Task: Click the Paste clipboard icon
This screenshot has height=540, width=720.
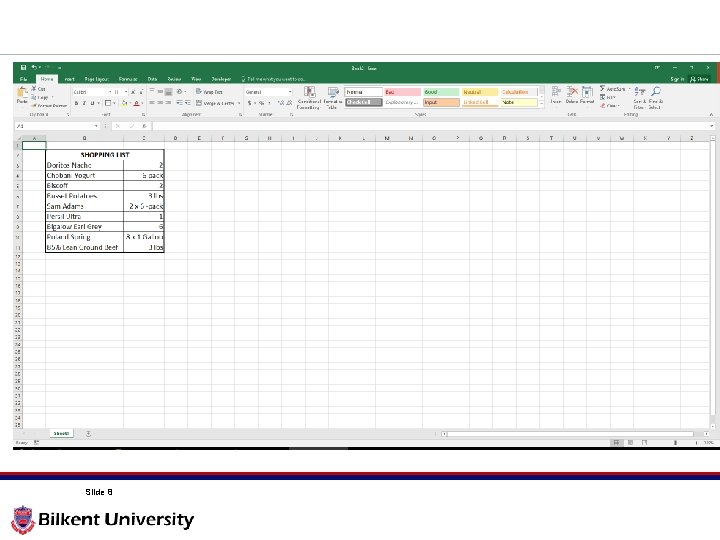Action: [22, 94]
